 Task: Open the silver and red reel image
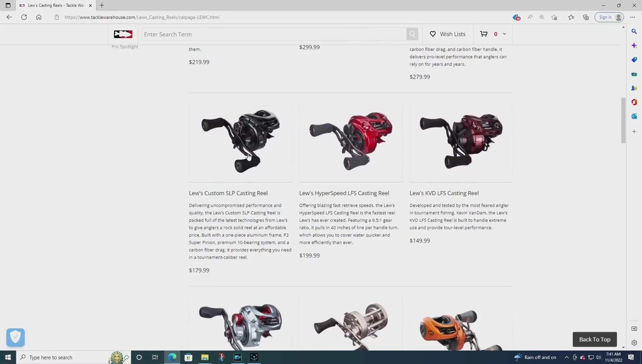[x=240, y=323]
